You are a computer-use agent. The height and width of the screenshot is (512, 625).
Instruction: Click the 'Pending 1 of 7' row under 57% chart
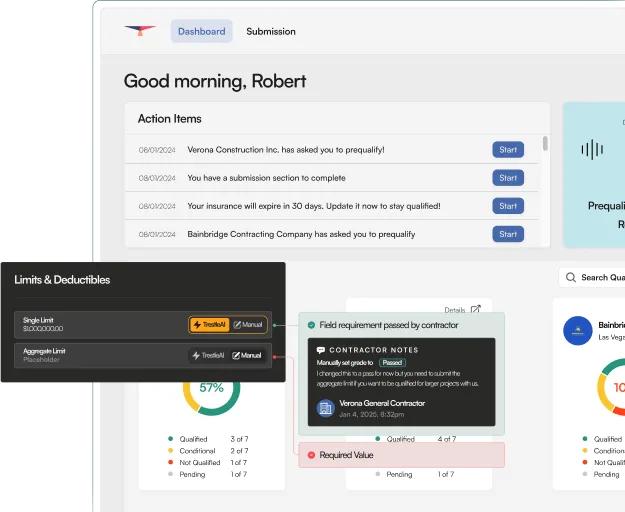[x=208, y=474]
